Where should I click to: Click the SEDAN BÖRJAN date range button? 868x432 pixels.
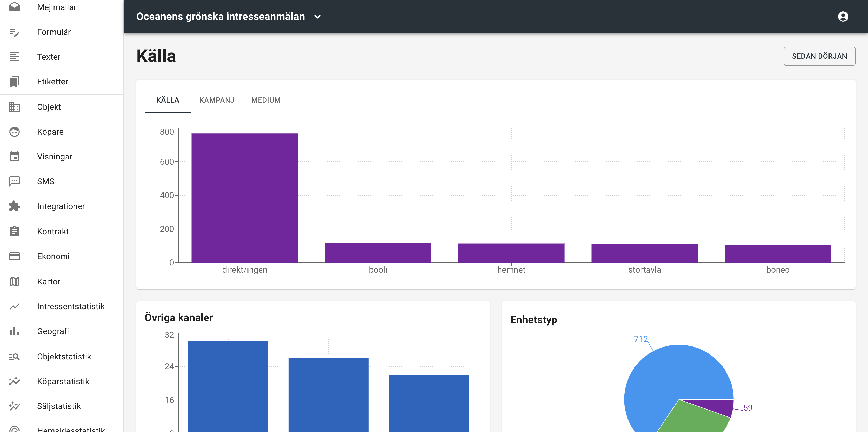[x=819, y=56]
